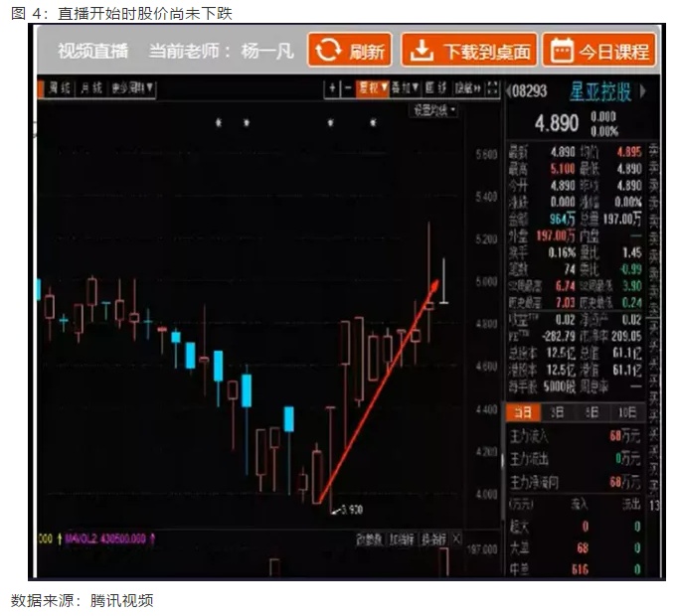Click the 历史最高 value 7.03
This screenshot has width=677, height=616.
pos(566,303)
